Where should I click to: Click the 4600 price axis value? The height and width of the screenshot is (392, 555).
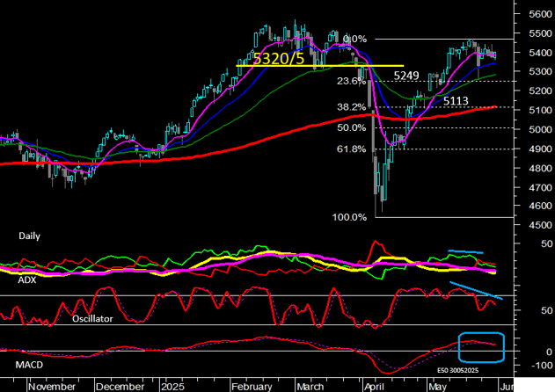[x=540, y=206]
